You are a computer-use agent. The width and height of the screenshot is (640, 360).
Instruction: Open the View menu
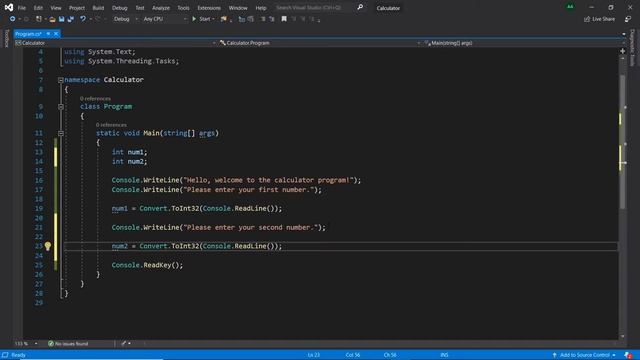(56, 8)
